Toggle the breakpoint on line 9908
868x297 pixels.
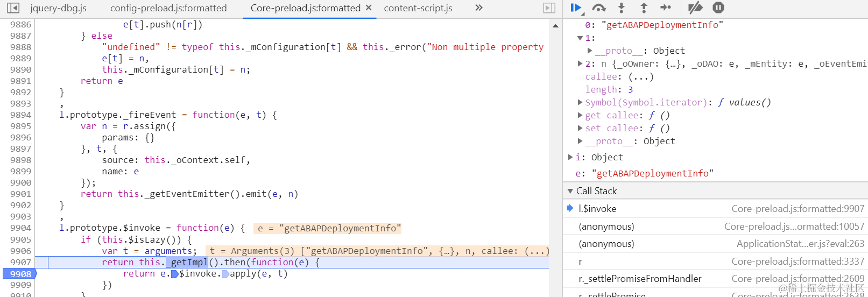(x=19, y=274)
